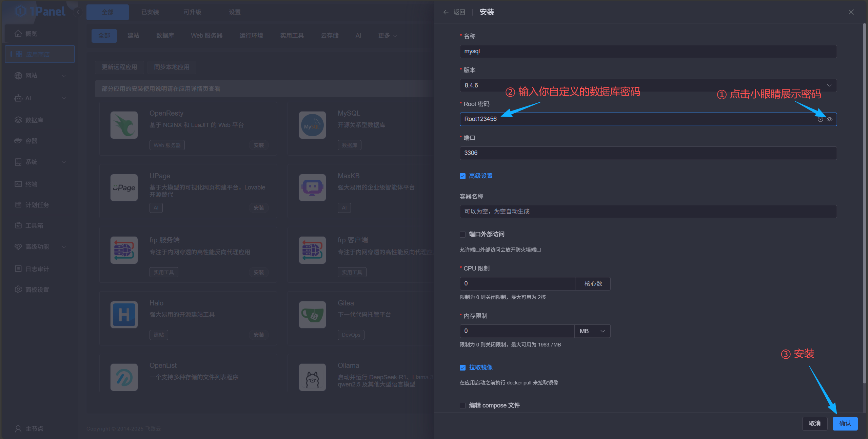
Task: Check the 编辑 compose 文件 checkbox
Action: pos(462,405)
